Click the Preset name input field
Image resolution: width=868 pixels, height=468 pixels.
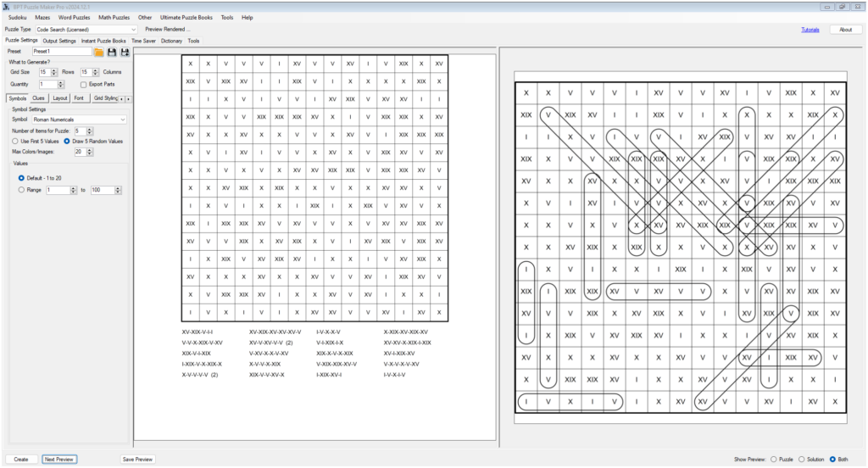click(x=62, y=52)
